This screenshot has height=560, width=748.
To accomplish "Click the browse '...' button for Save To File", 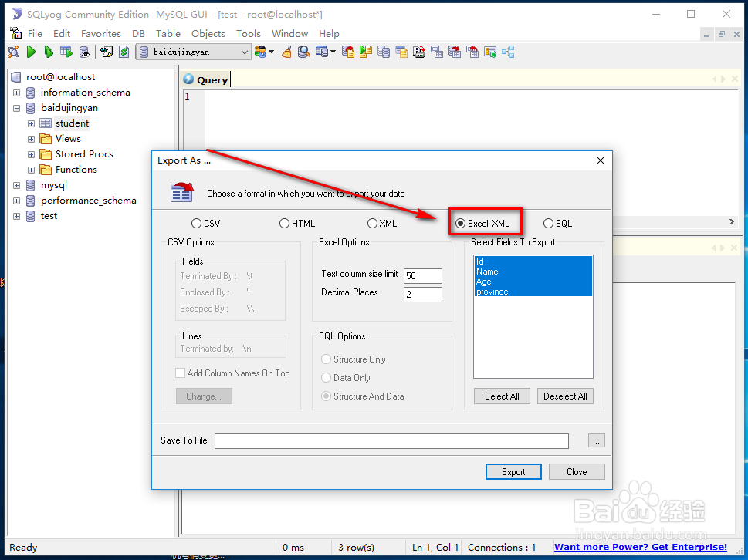I will [596, 441].
